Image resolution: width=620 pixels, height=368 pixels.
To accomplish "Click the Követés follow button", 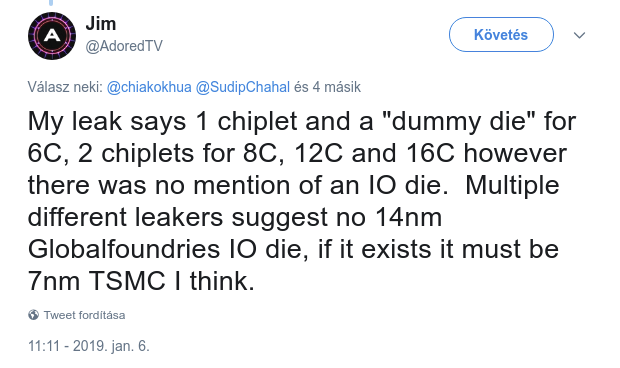I will pos(501,35).
